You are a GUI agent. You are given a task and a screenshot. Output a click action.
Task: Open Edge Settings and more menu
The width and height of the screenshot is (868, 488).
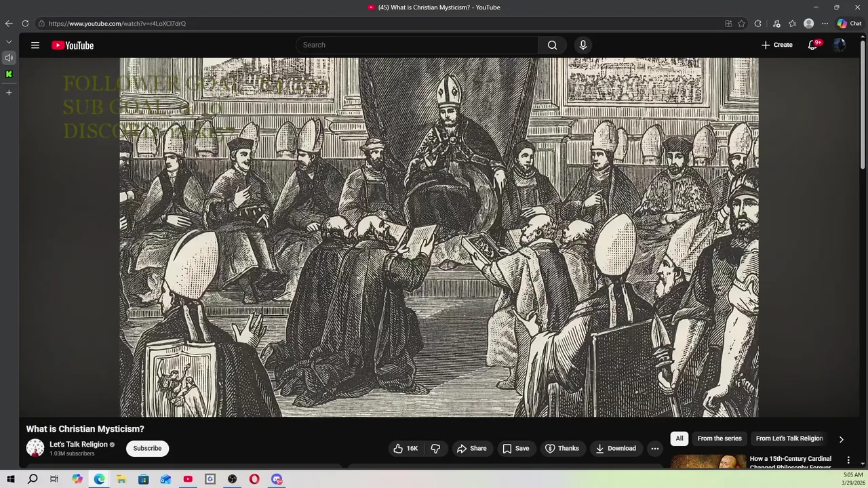[x=825, y=24]
